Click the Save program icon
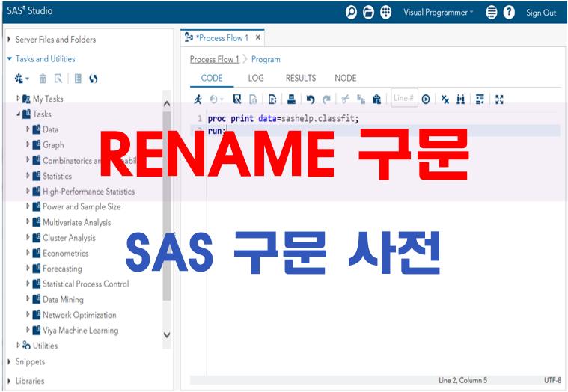This screenshot has height=392, width=568. [237, 99]
